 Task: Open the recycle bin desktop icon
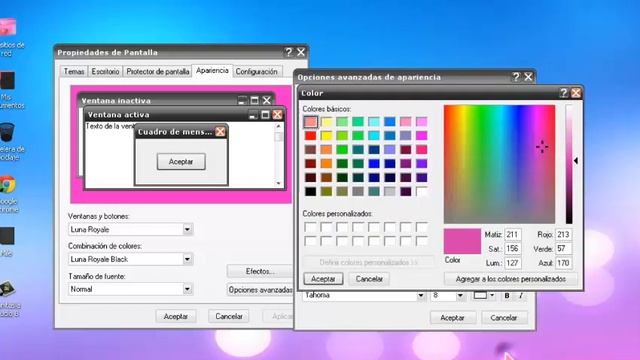click(7, 132)
